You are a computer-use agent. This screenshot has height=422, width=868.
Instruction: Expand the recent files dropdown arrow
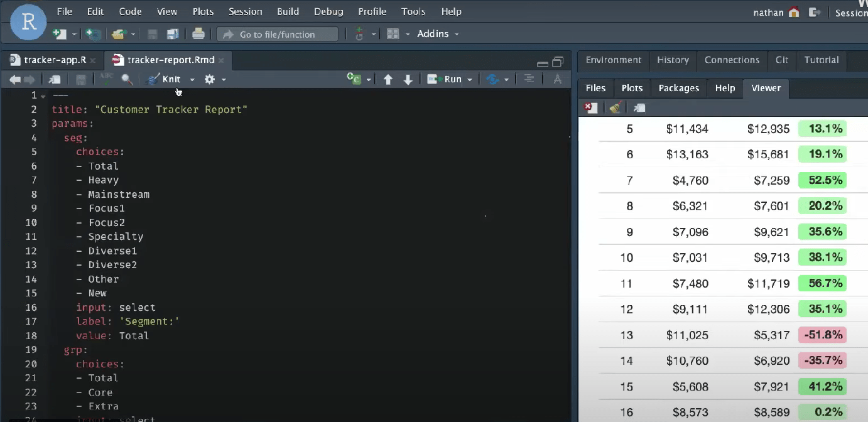133,35
